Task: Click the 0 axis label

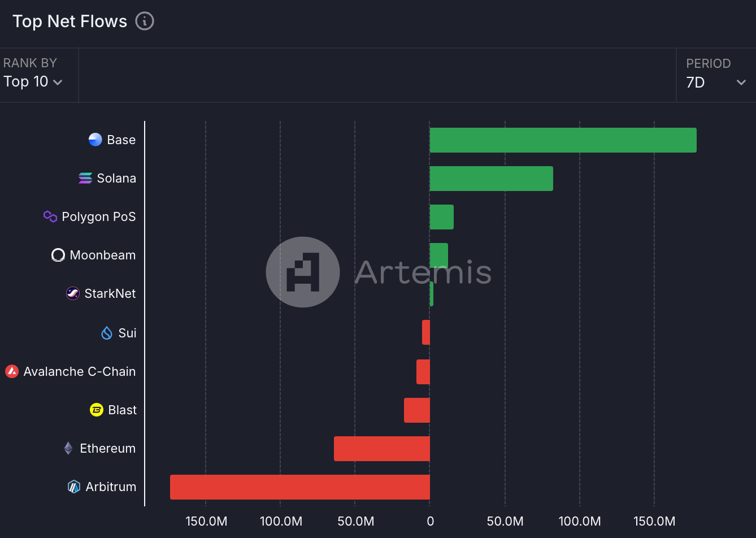Action: (431, 521)
